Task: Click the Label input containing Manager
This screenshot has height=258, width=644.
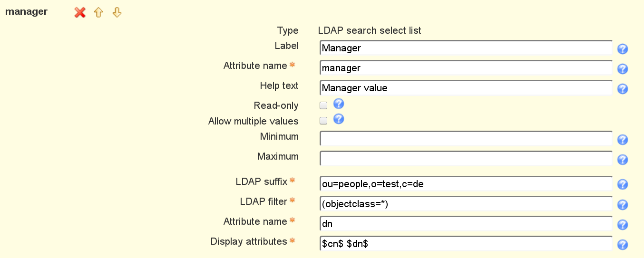Action: (x=466, y=48)
